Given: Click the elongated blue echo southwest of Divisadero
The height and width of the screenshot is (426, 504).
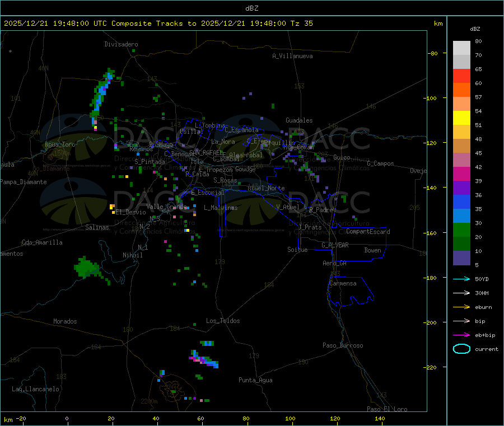Looking at the screenshot, I should [x=101, y=98].
